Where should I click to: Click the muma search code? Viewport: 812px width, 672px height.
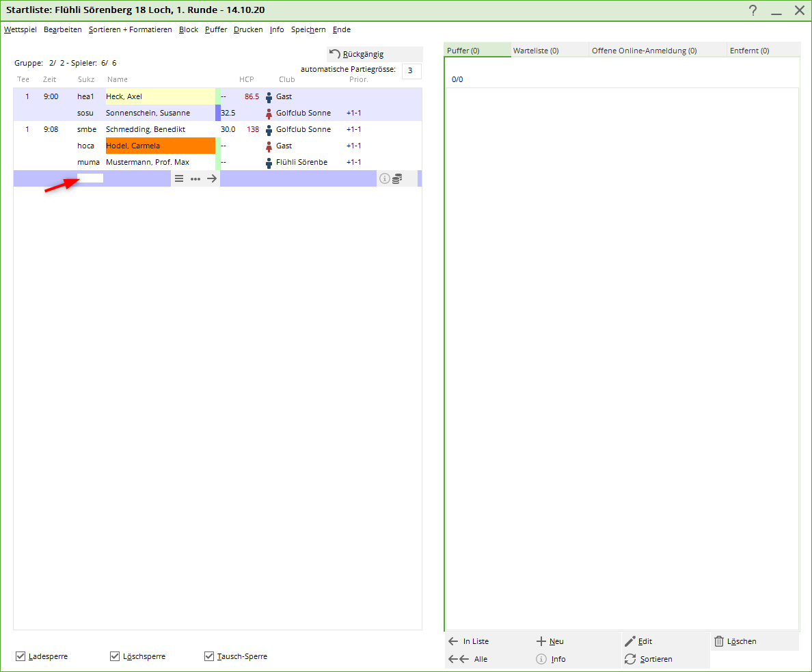(88, 162)
